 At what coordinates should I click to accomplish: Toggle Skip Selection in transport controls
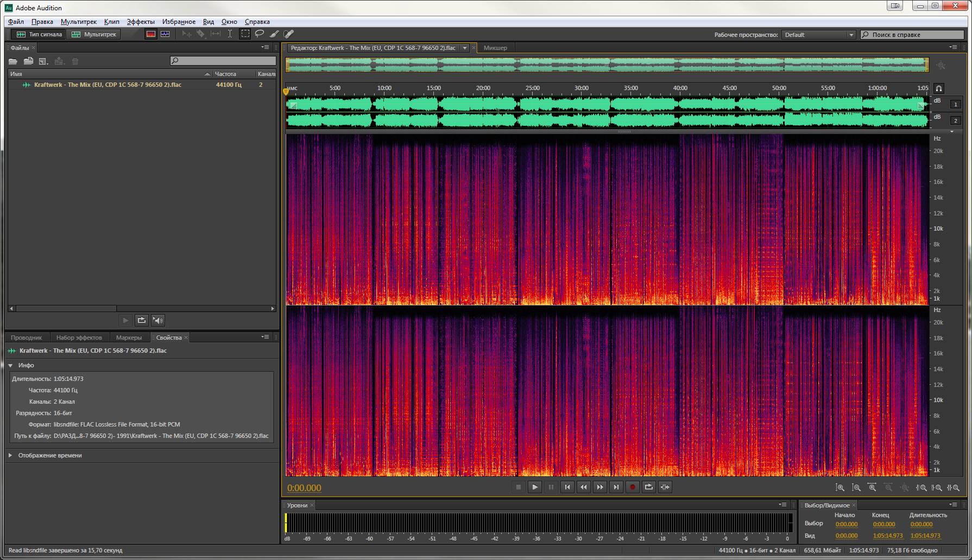tap(665, 487)
